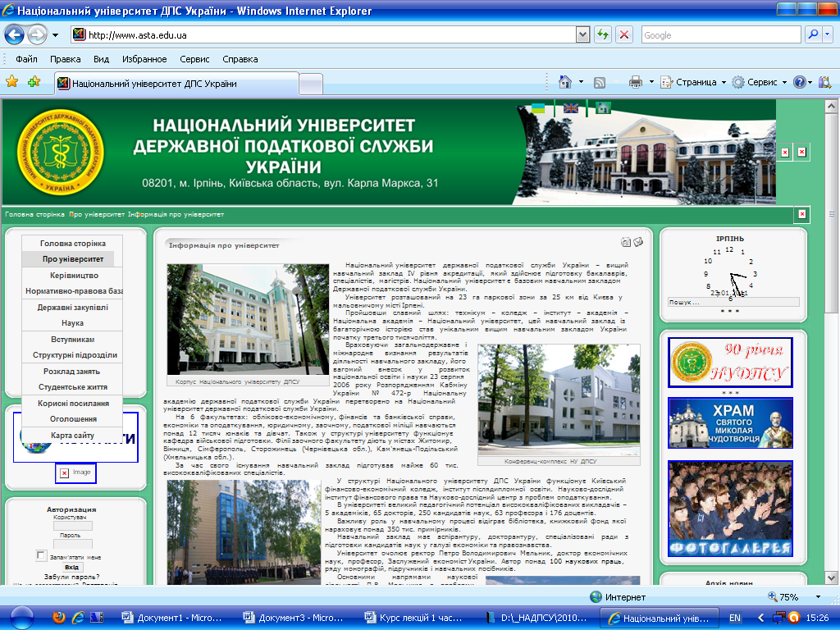The image size is (840, 630).
Task: Print the page with the printer icon
Action: click(x=636, y=82)
